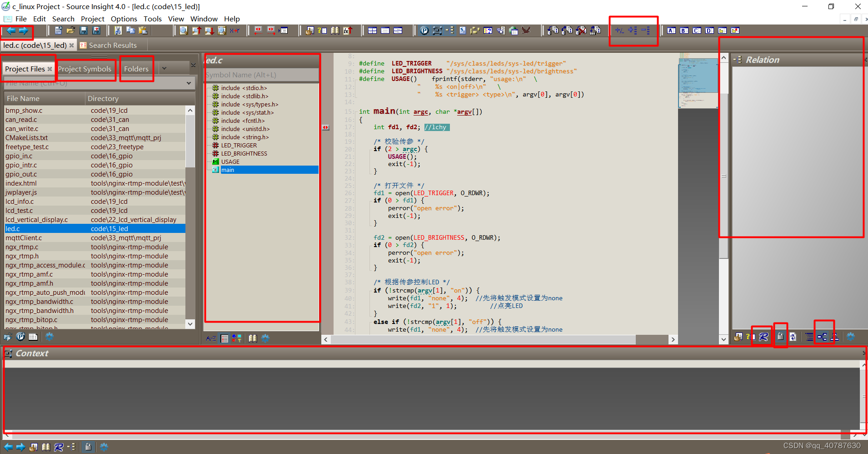This screenshot has height=454, width=868.
Task: Create a new file from the toolbar
Action: pyautogui.click(x=58, y=30)
